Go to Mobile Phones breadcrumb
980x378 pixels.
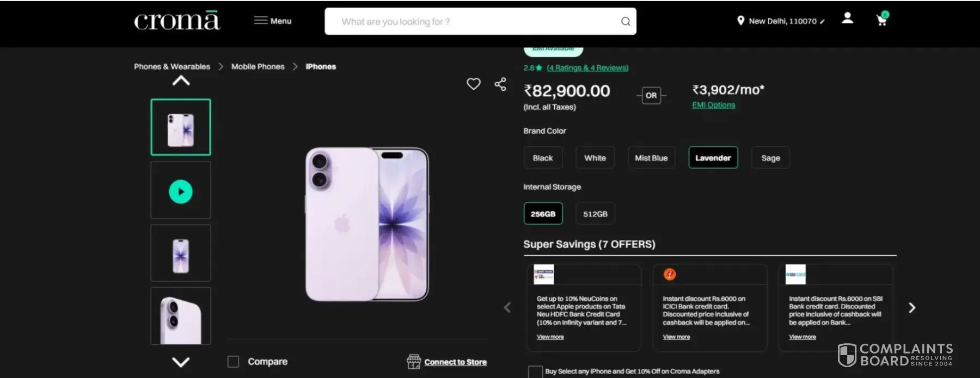point(258,66)
